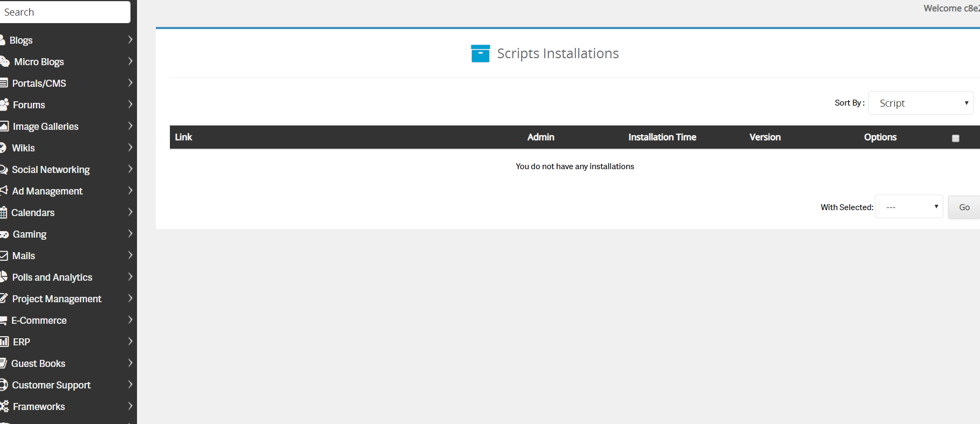Open the Project Management menu item
This screenshot has width=980, height=424.
[x=57, y=299]
